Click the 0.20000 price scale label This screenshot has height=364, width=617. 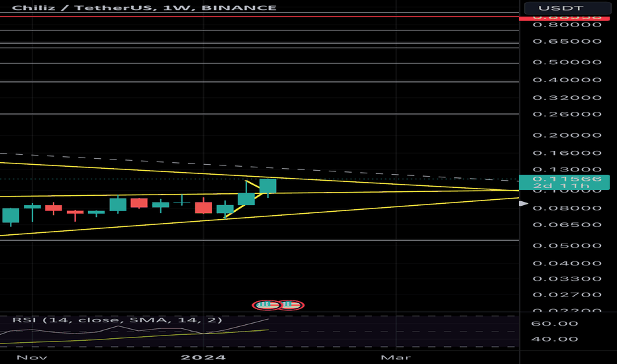[x=567, y=136]
